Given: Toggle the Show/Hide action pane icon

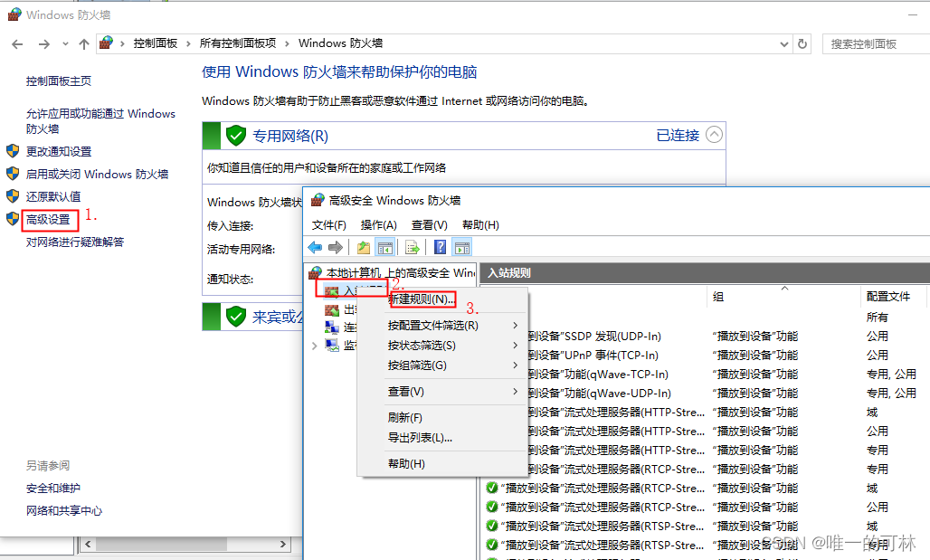Looking at the screenshot, I should point(461,247).
